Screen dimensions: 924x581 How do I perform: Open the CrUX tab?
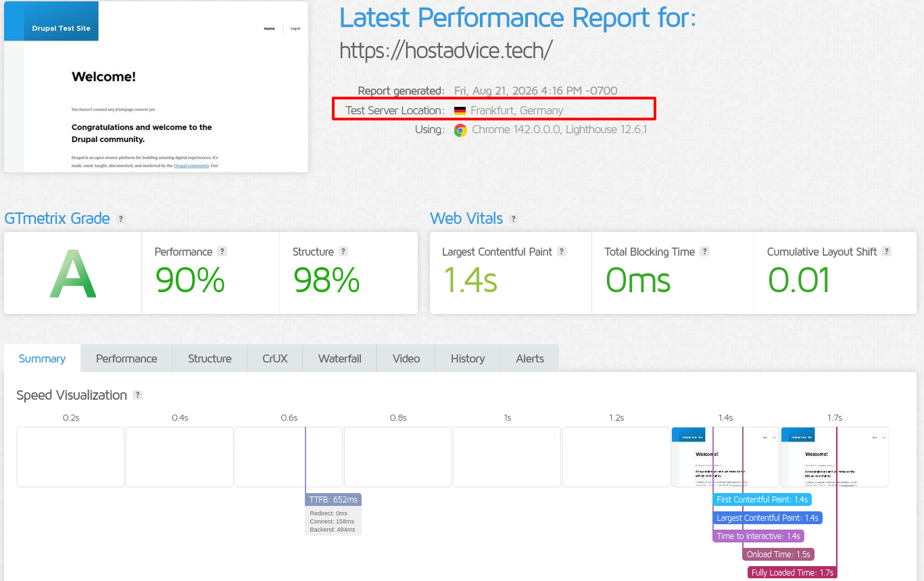click(275, 358)
